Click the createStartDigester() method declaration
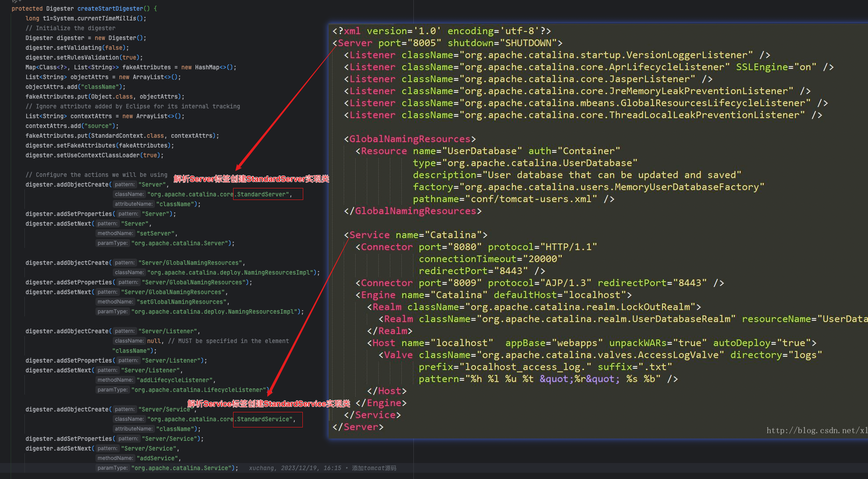The image size is (868, 479). (84, 8)
